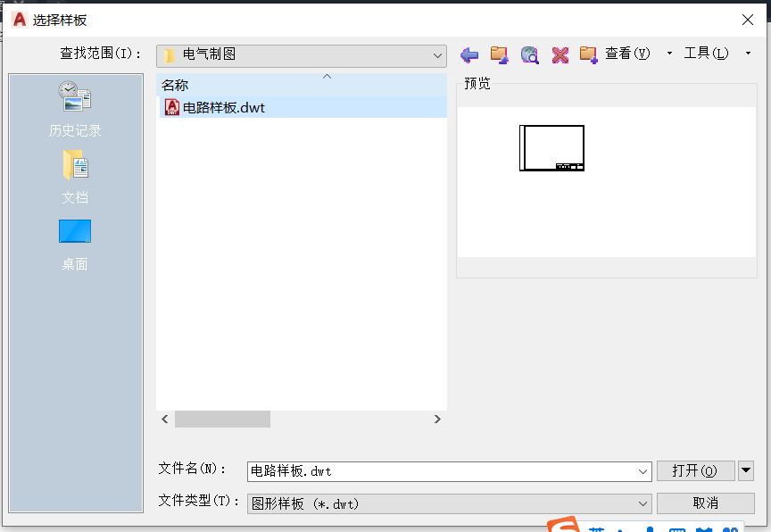Viewport: 771px width, 532px height.
Task: Click the template preview thumbnail
Action: coord(552,148)
